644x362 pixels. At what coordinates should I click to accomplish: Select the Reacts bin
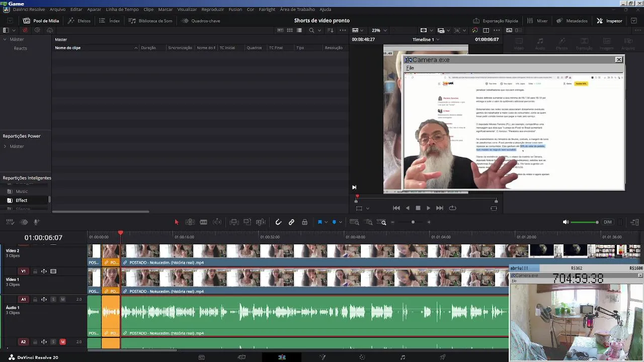click(20, 48)
